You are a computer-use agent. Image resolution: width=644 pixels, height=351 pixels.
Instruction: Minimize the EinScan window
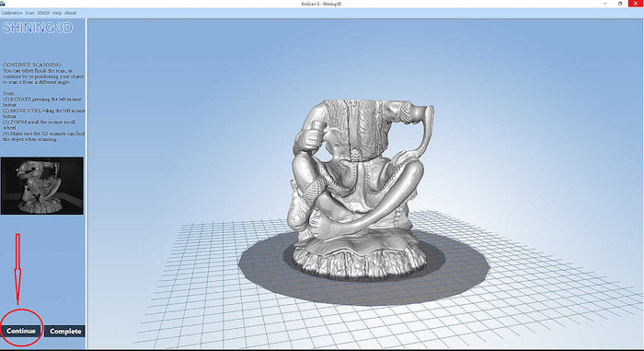[605, 4]
